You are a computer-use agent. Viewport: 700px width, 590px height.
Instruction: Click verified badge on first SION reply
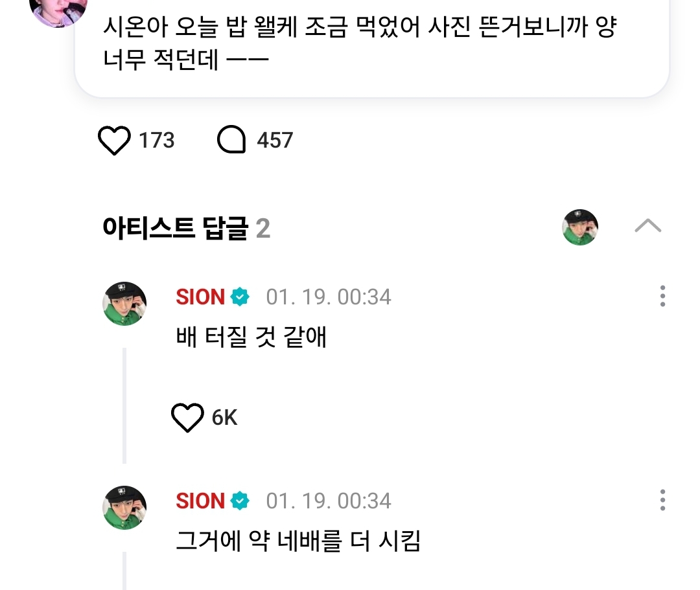pos(240,297)
